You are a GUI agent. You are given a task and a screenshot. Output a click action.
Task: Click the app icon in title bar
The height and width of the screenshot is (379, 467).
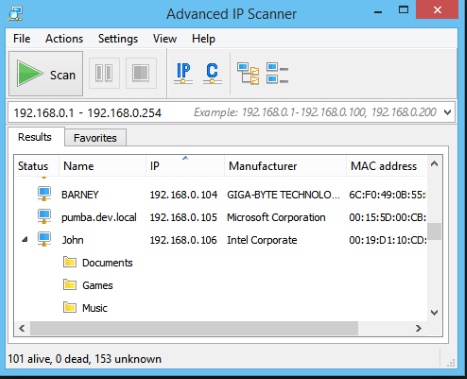click(x=15, y=14)
